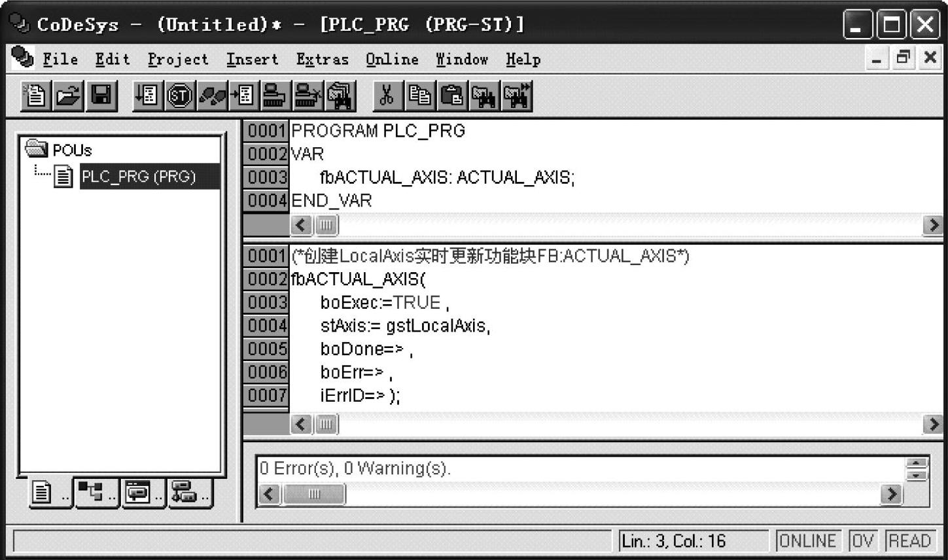This screenshot has height=560, width=948.
Task: Open the Edit menu
Action: pyautogui.click(x=113, y=60)
